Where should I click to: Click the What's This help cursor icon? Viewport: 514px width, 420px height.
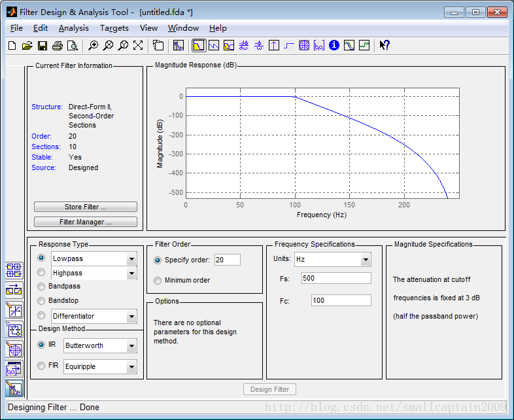tap(385, 45)
